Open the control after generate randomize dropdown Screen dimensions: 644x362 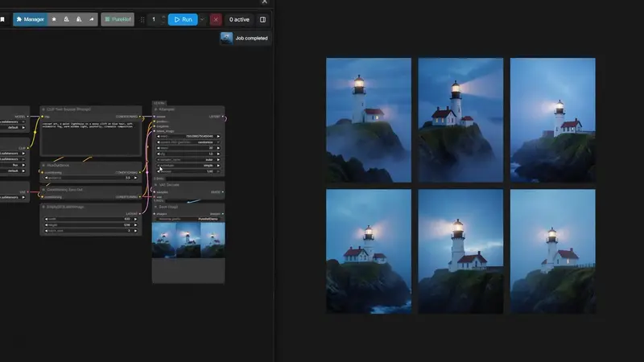tap(188, 142)
